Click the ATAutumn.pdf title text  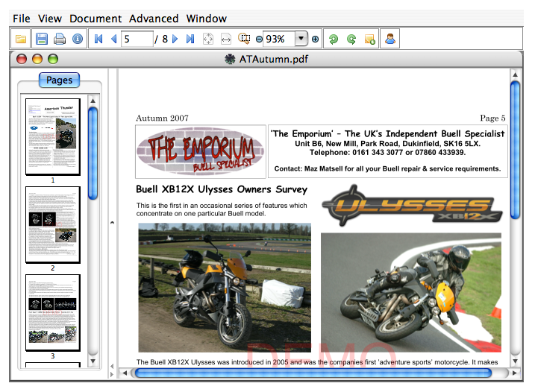tap(274, 60)
